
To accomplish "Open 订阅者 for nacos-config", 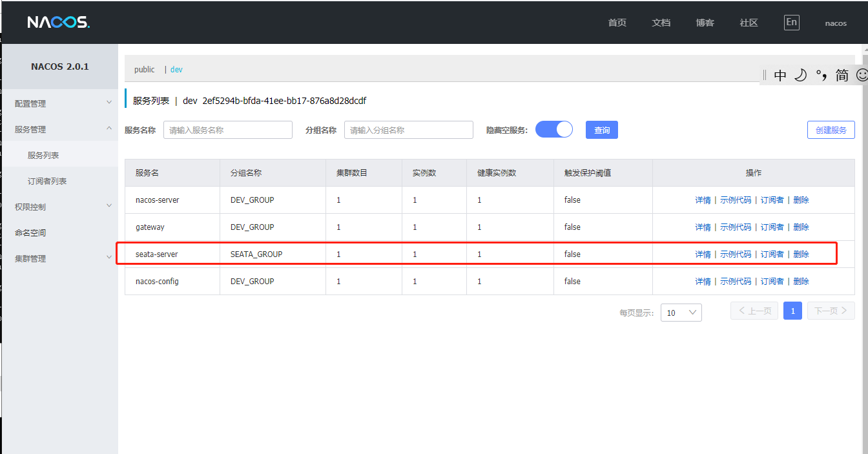I will [x=772, y=282].
